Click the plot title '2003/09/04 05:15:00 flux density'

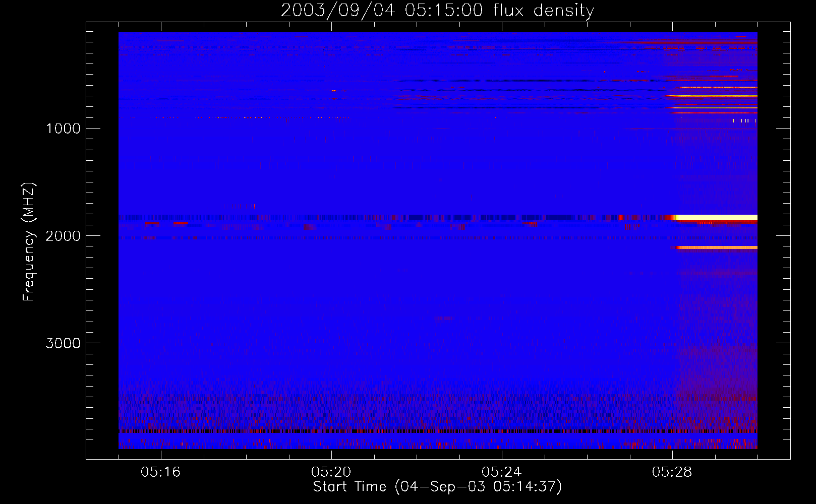click(x=437, y=10)
